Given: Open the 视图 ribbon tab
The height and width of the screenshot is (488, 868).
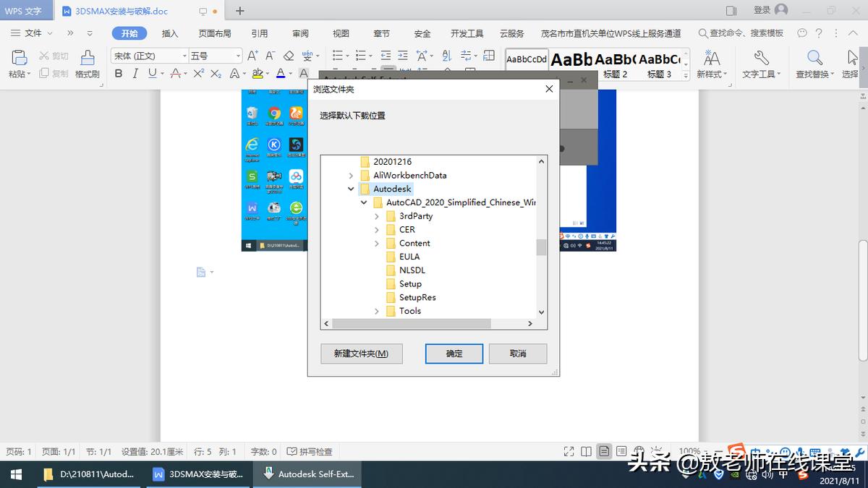Looking at the screenshot, I should [x=341, y=33].
